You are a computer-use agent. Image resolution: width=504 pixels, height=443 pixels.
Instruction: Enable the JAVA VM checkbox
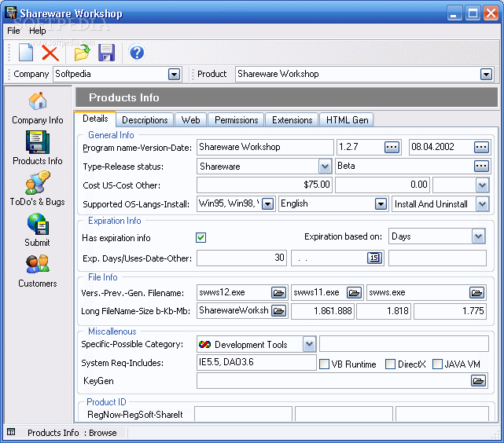[437, 364]
